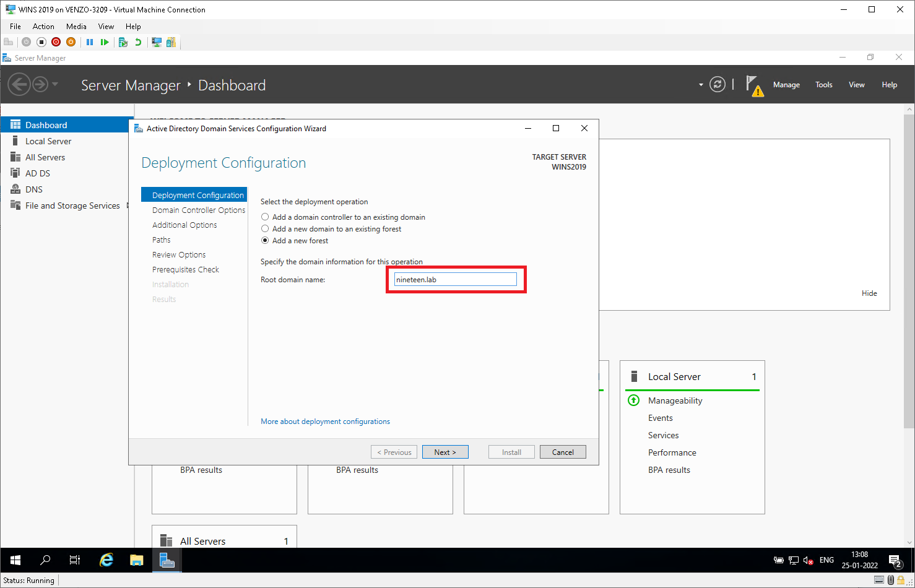Open the VM Connection Help menu
915x588 pixels.
pos(133,27)
